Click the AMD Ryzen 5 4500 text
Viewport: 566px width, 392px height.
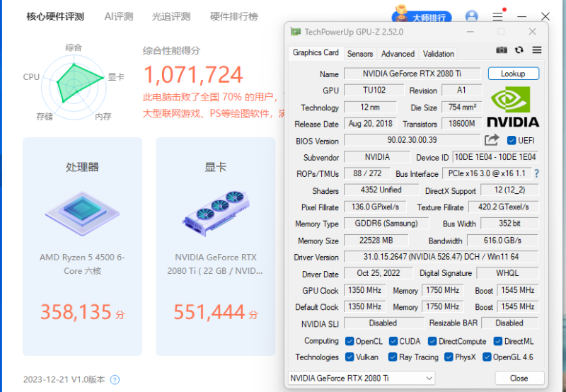(x=82, y=264)
